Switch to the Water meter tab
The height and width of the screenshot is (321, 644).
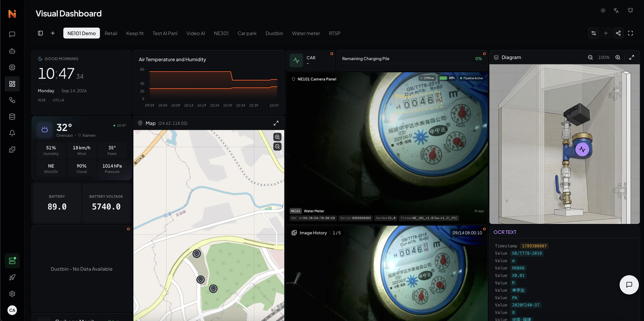306,33
